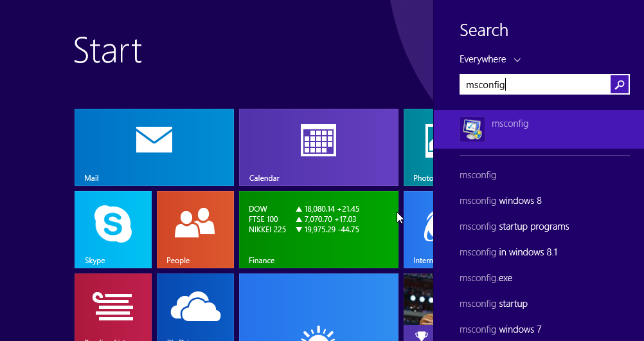Screen dimensions: 644x341
Task: Click inside the msconfig search box
Action: [x=535, y=84]
